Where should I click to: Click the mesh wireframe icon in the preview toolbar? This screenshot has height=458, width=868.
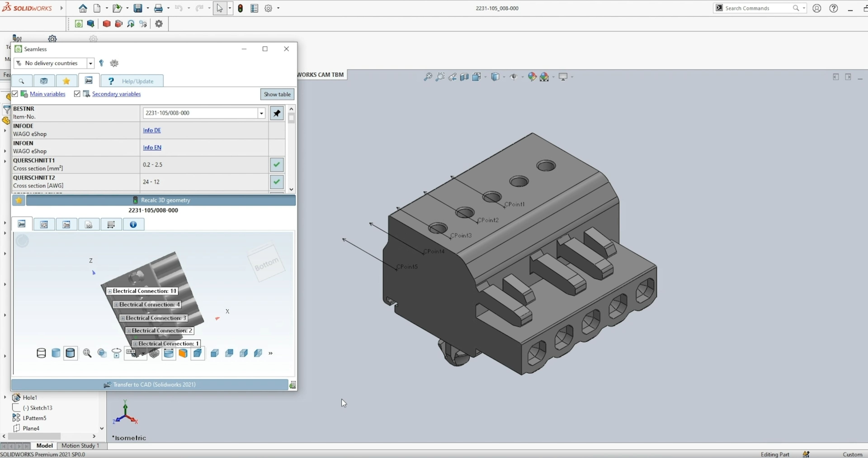[x=154, y=353]
